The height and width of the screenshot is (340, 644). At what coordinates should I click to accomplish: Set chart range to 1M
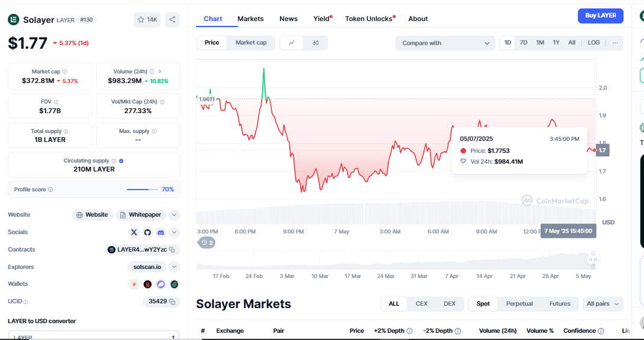pos(540,43)
